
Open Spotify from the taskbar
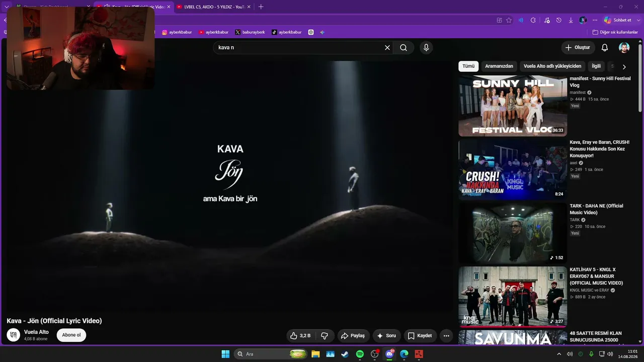360,354
